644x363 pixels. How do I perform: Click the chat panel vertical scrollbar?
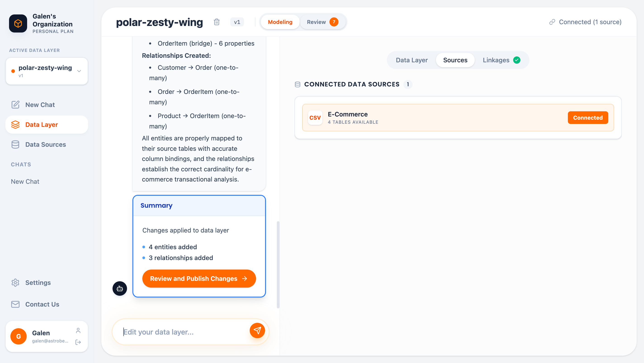[278, 265]
